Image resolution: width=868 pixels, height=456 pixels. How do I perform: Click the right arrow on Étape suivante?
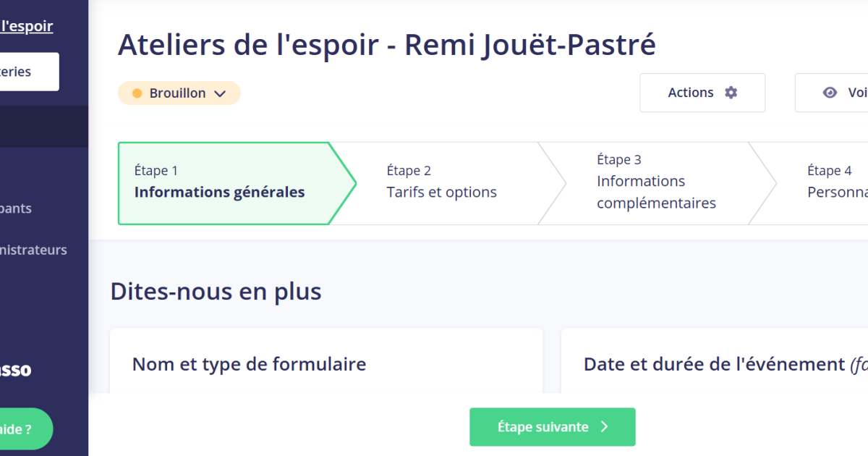click(605, 427)
